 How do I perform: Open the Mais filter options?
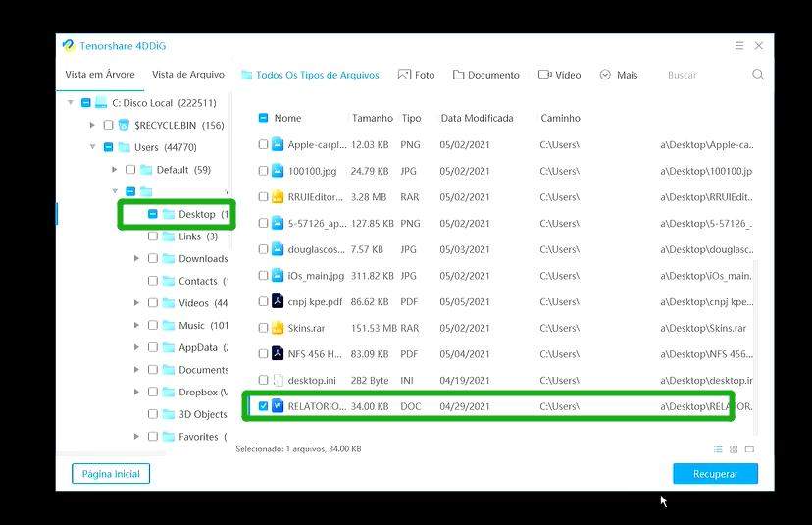tap(619, 75)
